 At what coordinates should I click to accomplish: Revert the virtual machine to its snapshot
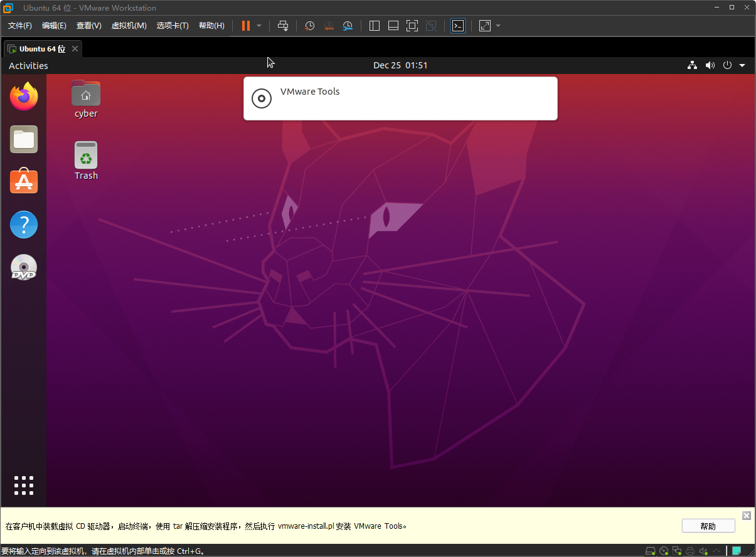point(329,26)
